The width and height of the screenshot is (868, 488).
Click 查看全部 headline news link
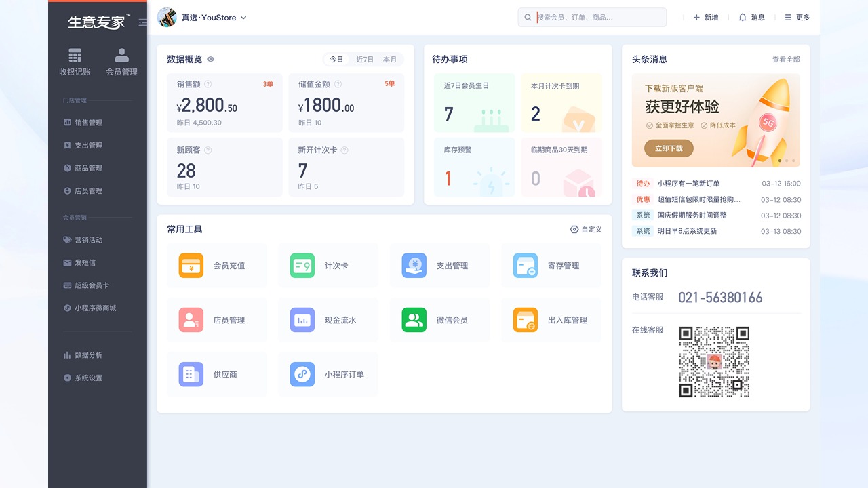(x=786, y=60)
